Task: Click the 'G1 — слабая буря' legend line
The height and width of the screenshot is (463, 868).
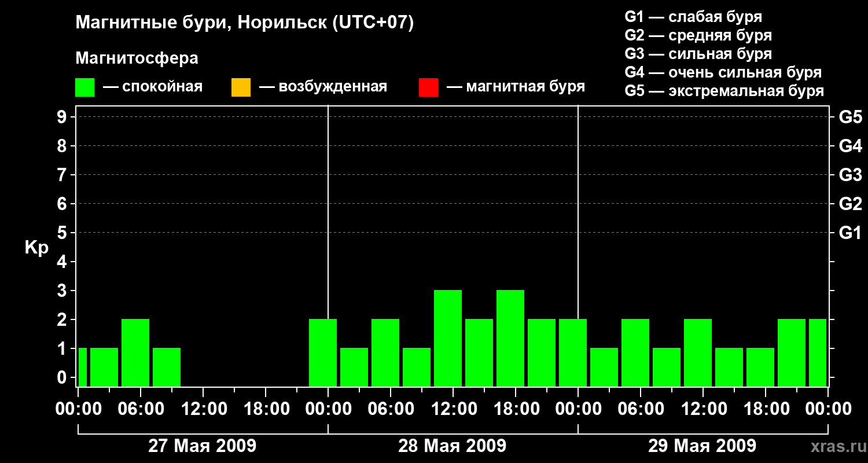Action: pos(693,16)
